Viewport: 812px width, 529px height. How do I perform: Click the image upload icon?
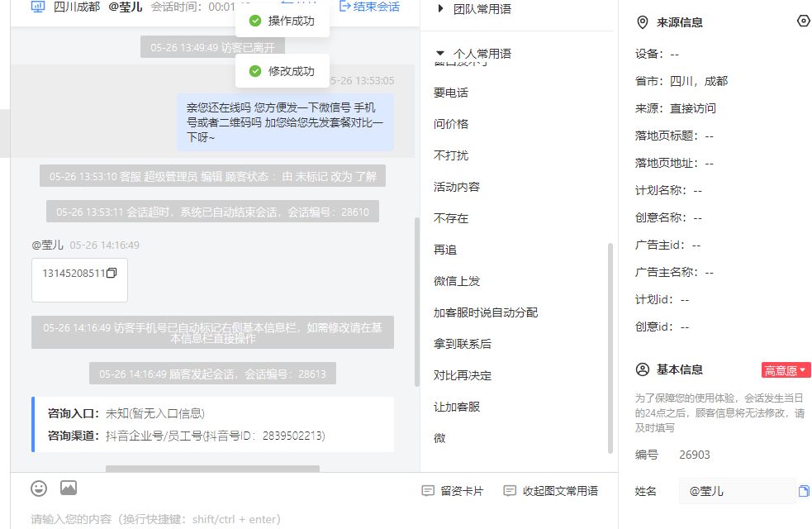point(69,488)
